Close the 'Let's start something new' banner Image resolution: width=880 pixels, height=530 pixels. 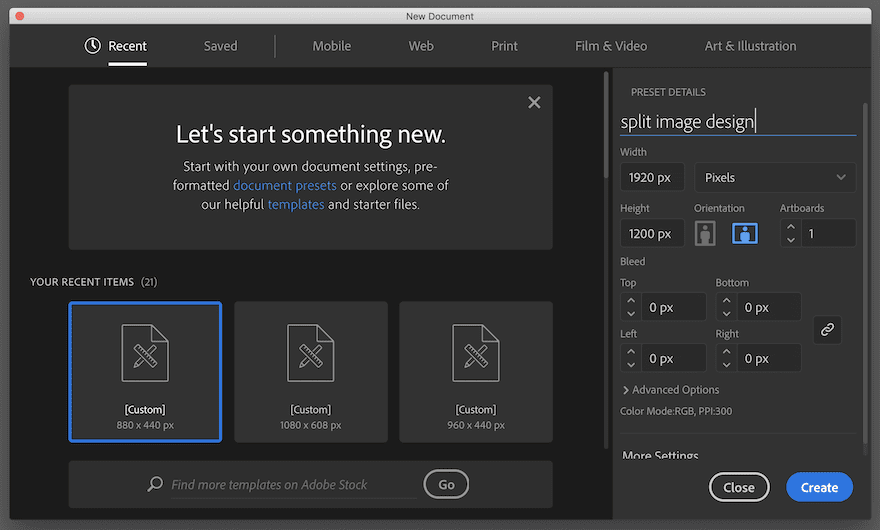pyautogui.click(x=534, y=102)
